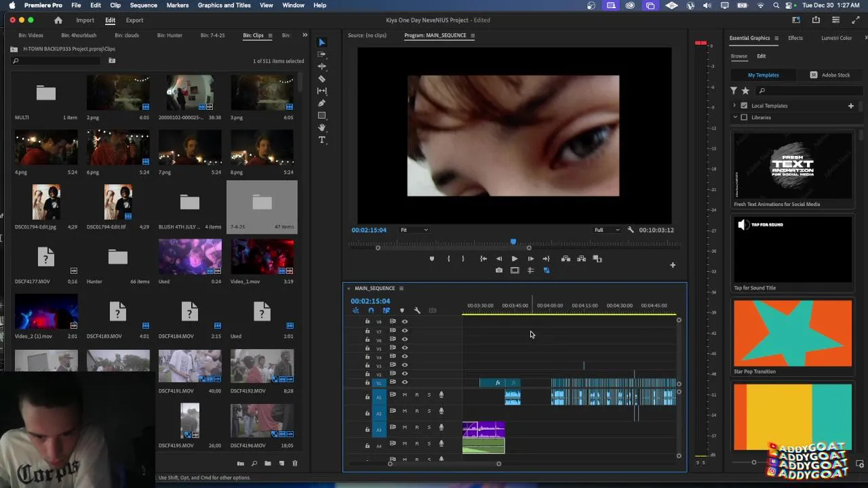
Task: Switch to the Lumetri Color tab
Action: tap(836, 38)
